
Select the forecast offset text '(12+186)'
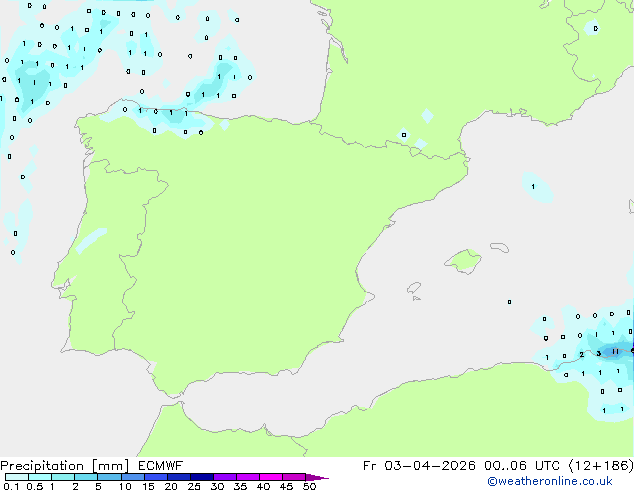point(601,466)
